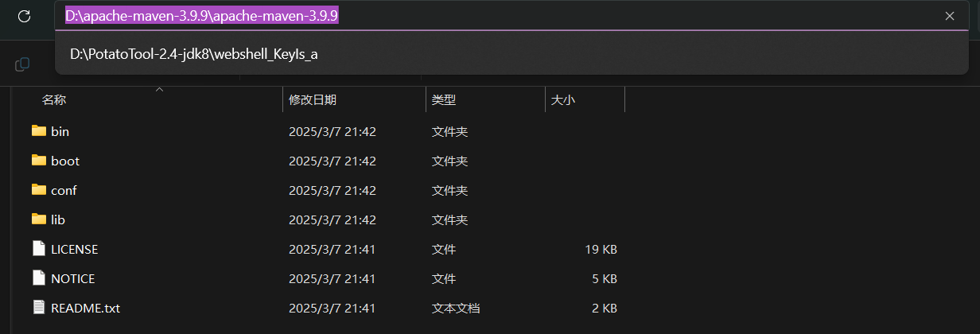Image resolution: width=980 pixels, height=334 pixels.
Task: Click the LICENSE file icon
Action: (x=39, y=249)
